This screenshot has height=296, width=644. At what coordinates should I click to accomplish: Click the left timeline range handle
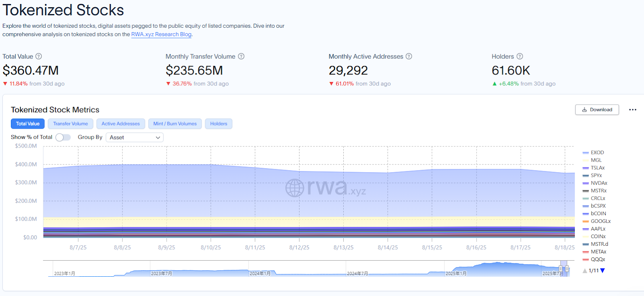[560, 268]
